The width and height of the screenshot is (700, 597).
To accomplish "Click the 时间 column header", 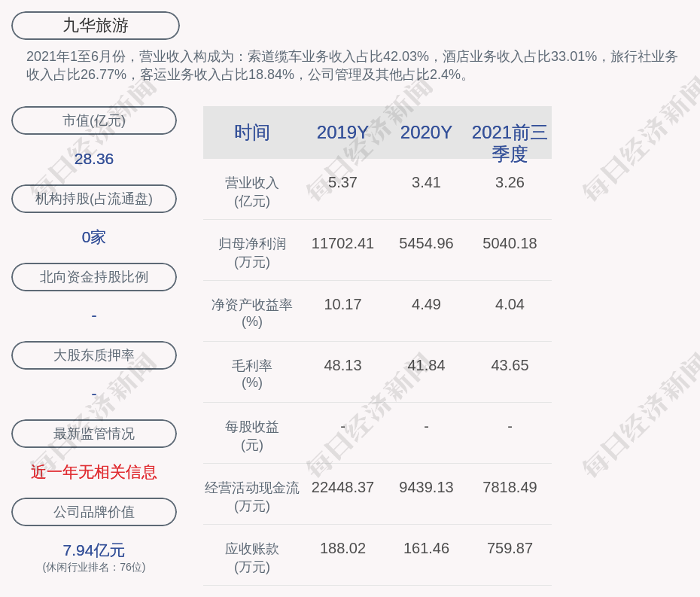I will tap(252, 132).
